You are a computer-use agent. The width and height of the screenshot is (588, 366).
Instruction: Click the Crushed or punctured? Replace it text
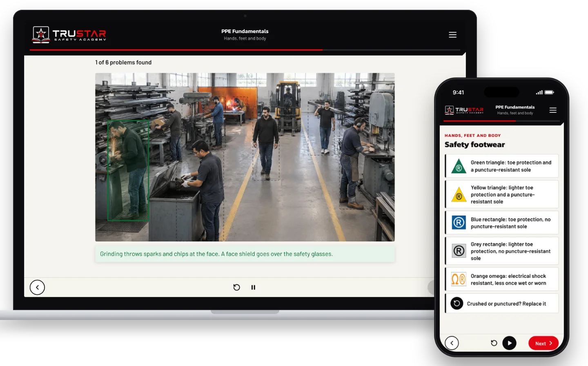(506, 304)
